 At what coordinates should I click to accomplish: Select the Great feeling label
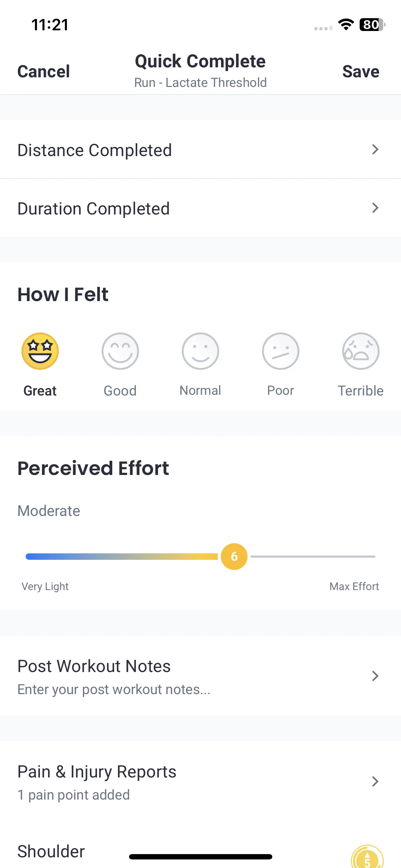40,391
